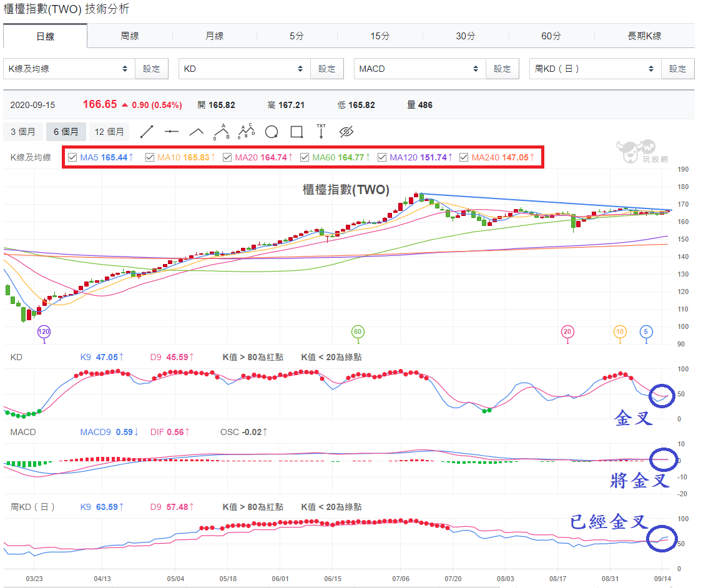
Task: Click the date 2020-09-15 in quote bar
Action: [x=32, y=105]
